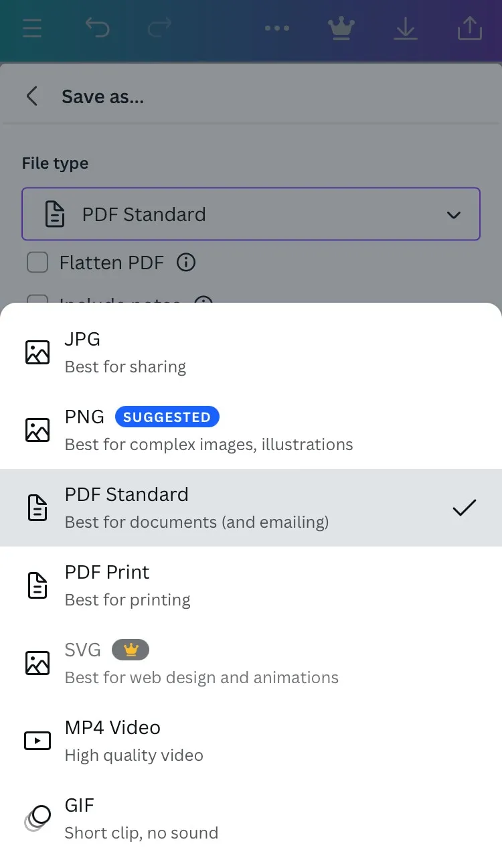Screen dimensions: 502x868
Task: Open the Canva Pro crown icon
Action: (x=341, y=28)
